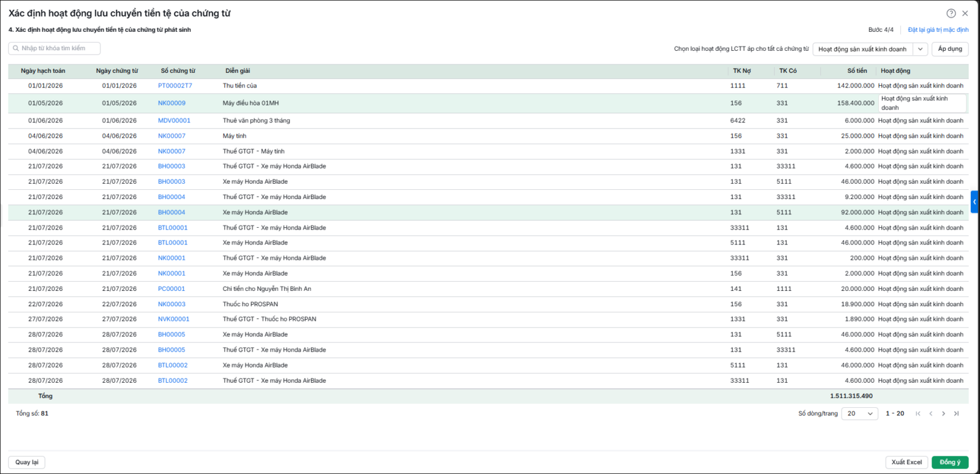Sort by Số tiền column header

(857, 71)
